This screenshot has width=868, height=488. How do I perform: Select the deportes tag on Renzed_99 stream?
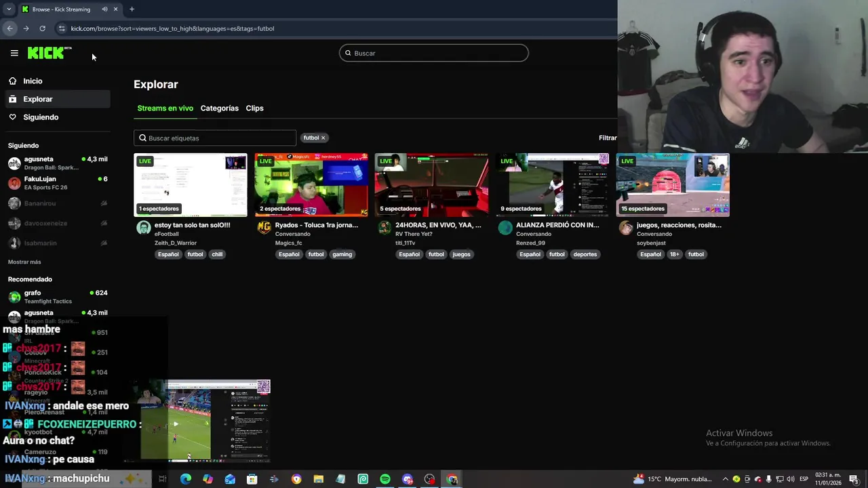(585, 254)
